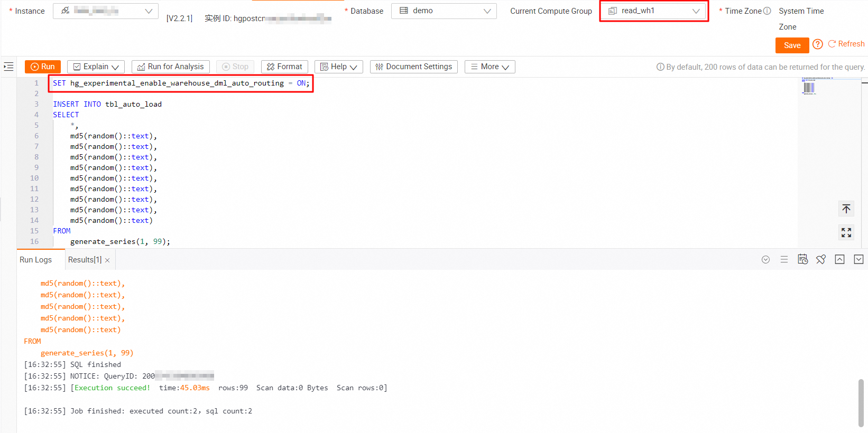Click the Job finished log line
This screenshot has width=868, height=433.
click(x=138, y=411)
